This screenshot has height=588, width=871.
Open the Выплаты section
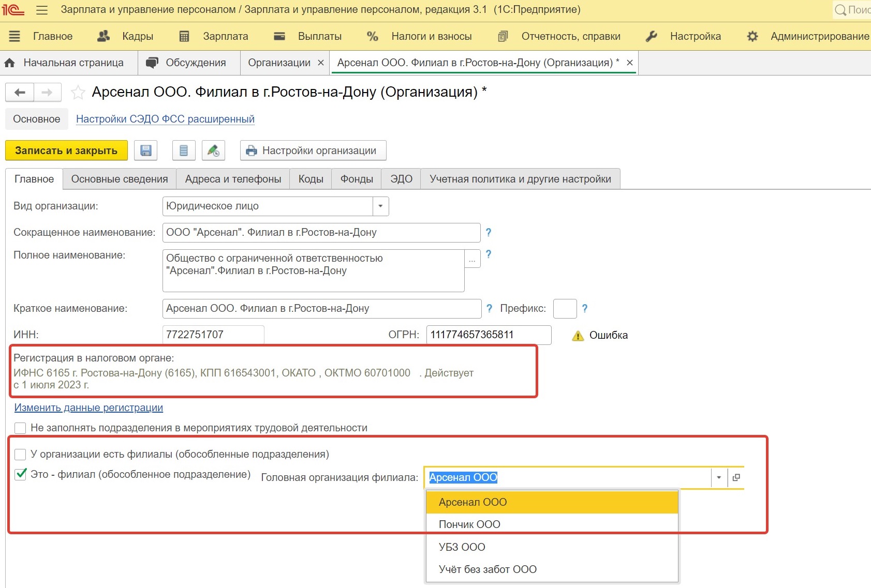[x=307, y=36]
